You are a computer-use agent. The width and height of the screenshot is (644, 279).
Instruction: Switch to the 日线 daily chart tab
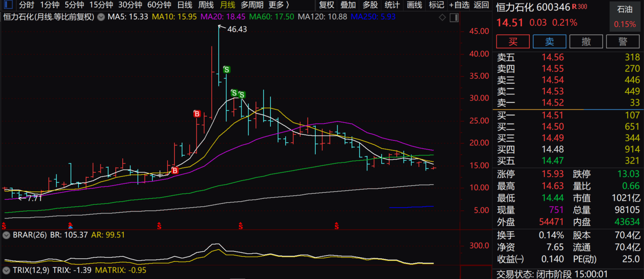click(x=184, y=5)
